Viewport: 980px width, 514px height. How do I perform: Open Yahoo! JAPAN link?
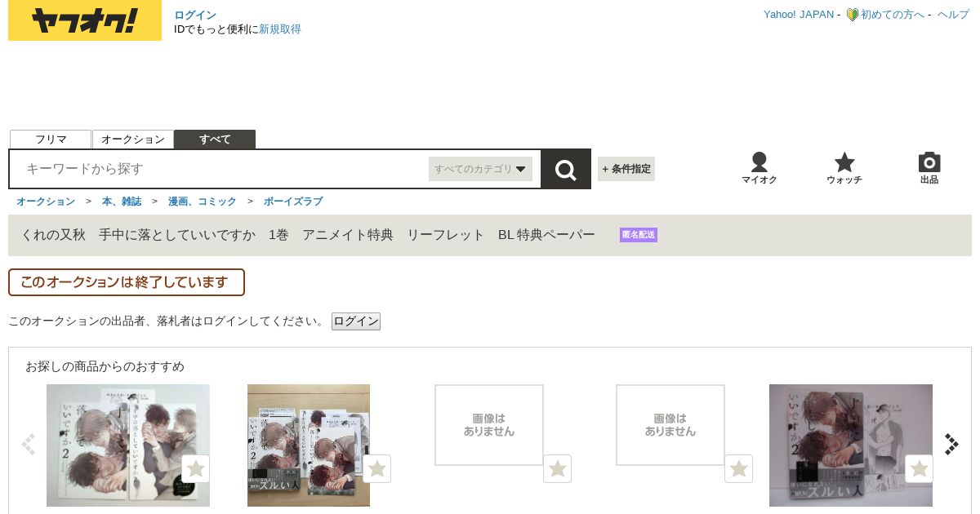point(799,15)
